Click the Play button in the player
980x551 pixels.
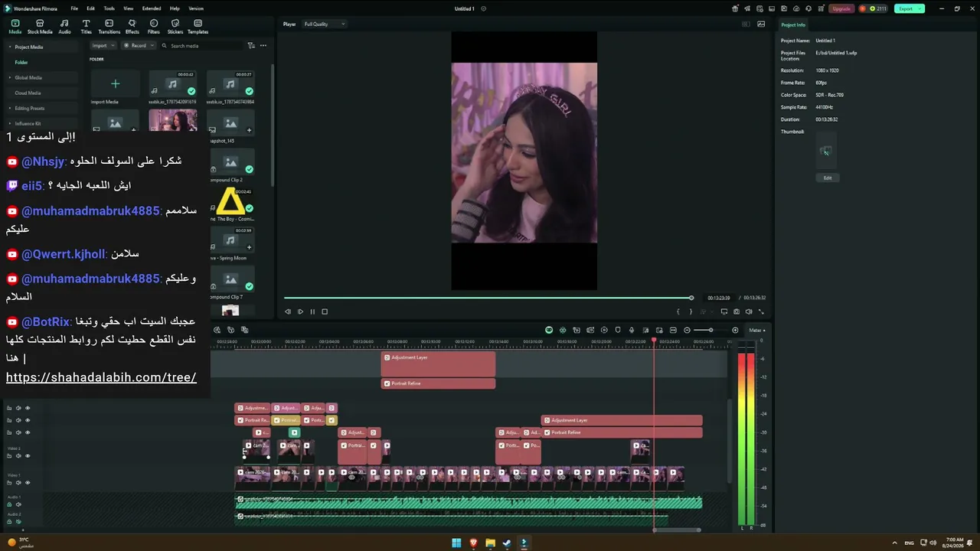point(300,311)
